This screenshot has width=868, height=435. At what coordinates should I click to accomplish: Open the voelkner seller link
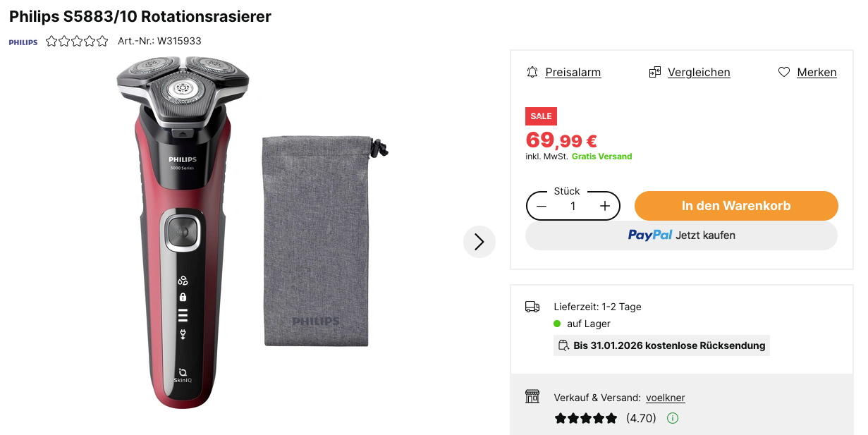tap(666, 398)
